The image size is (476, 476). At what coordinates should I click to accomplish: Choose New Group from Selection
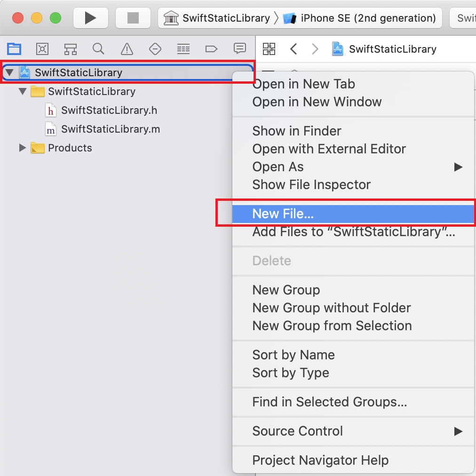pyautogui.click(x=353, y=326)
